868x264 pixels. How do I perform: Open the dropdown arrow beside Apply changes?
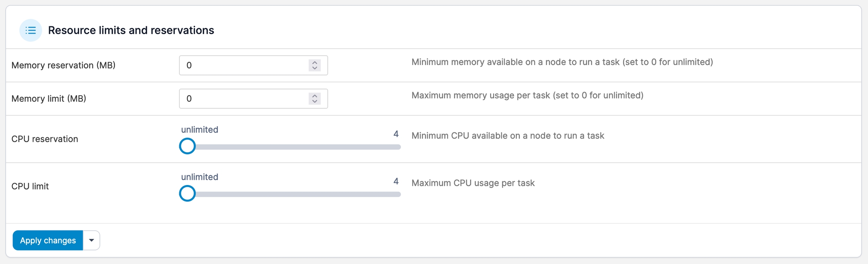pos(91,240)
